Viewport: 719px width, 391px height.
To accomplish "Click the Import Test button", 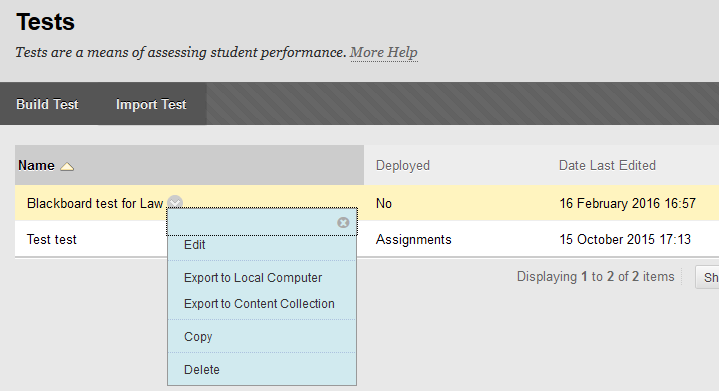I will click(x=151, y=105).
